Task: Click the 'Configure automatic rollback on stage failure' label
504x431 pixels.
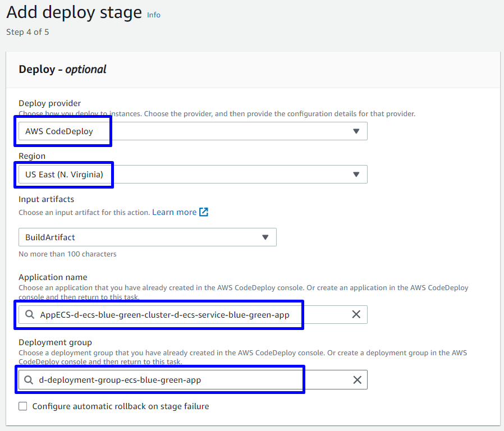Action: point(121,406)
